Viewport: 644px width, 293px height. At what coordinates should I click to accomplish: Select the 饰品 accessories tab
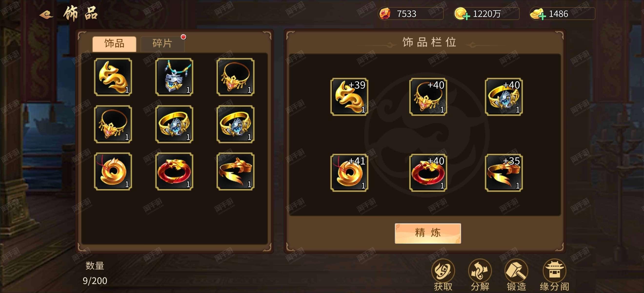pyautogui.click(x=114, y=44)
